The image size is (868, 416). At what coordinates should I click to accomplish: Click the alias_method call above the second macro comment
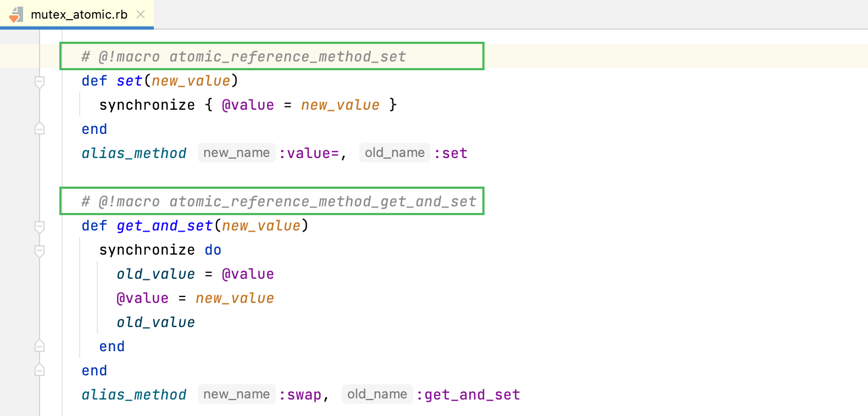click(134, 153)
